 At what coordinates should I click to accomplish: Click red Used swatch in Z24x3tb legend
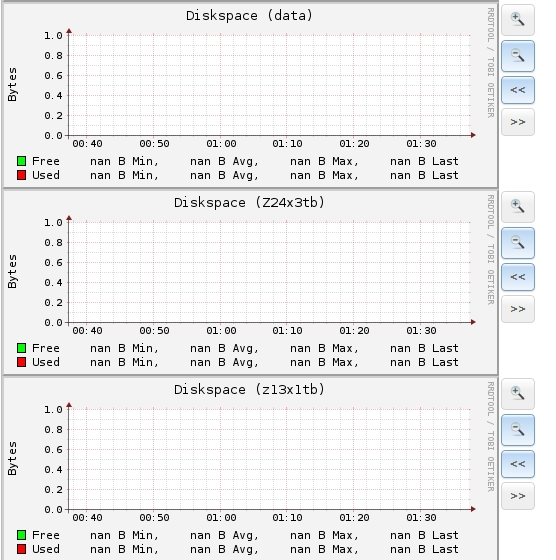21,362
